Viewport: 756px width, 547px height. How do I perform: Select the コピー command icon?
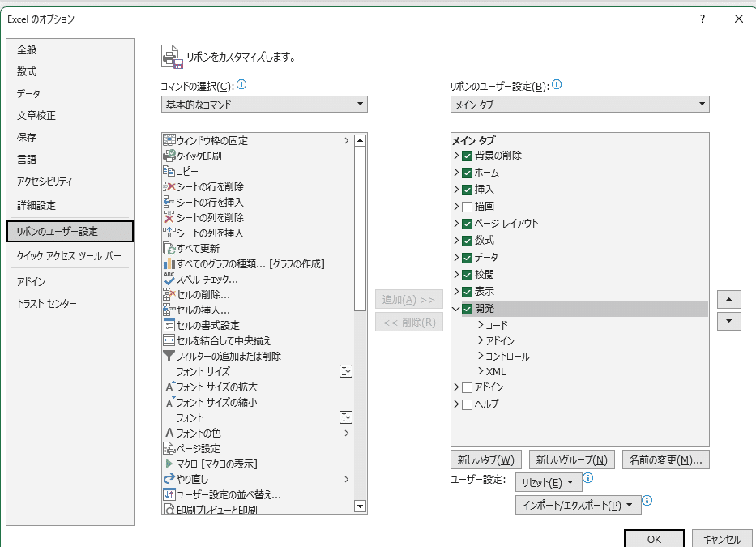(x=169, y=171)
